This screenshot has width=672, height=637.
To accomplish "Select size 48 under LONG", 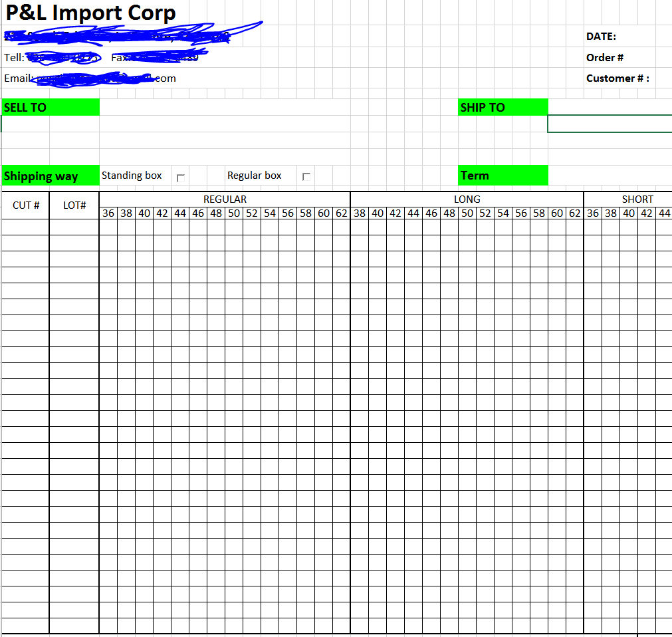I will click(449, 213).
